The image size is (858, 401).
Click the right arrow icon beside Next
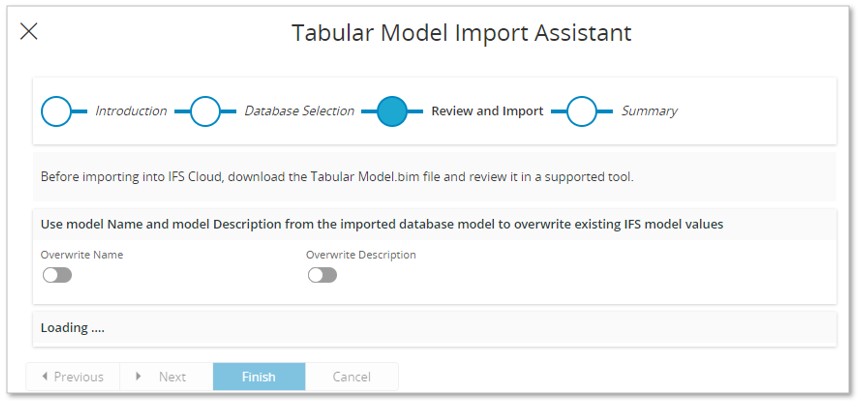(137, 377)
